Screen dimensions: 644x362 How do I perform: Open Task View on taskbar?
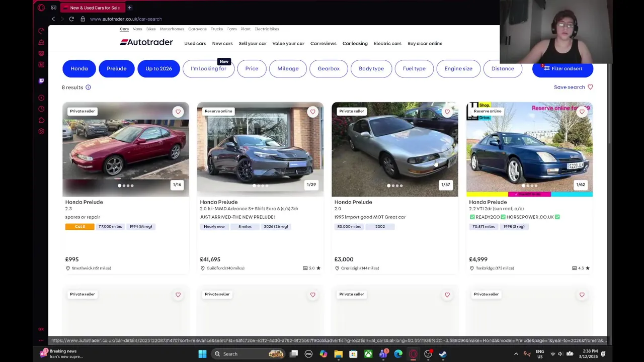click(294, 354)
